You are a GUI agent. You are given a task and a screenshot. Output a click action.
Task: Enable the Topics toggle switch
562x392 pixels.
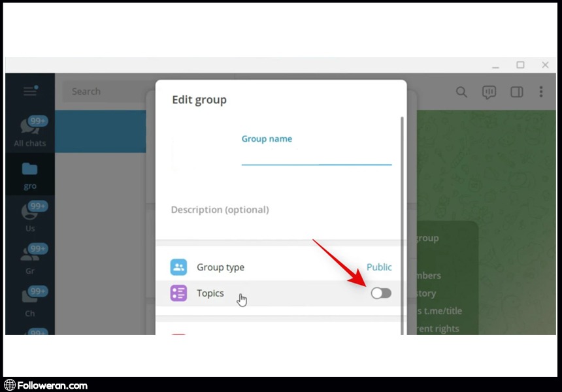[x=381, y=293]
